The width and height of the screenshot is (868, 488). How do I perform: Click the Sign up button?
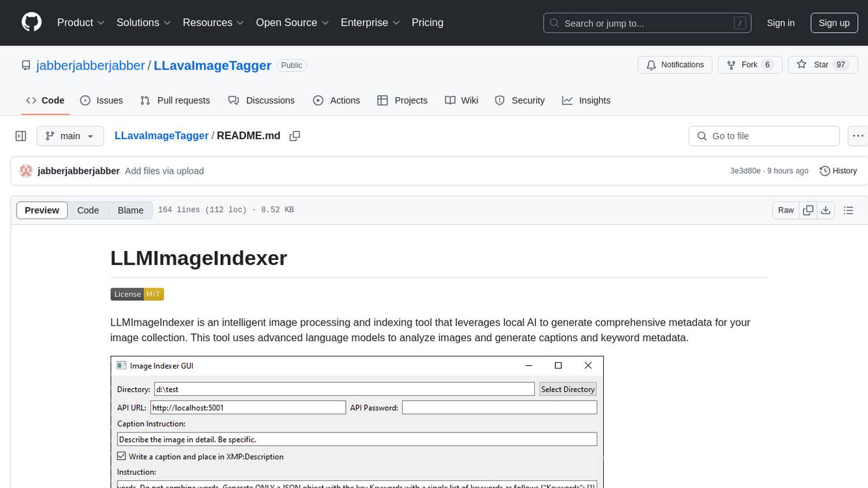[834, 23]
